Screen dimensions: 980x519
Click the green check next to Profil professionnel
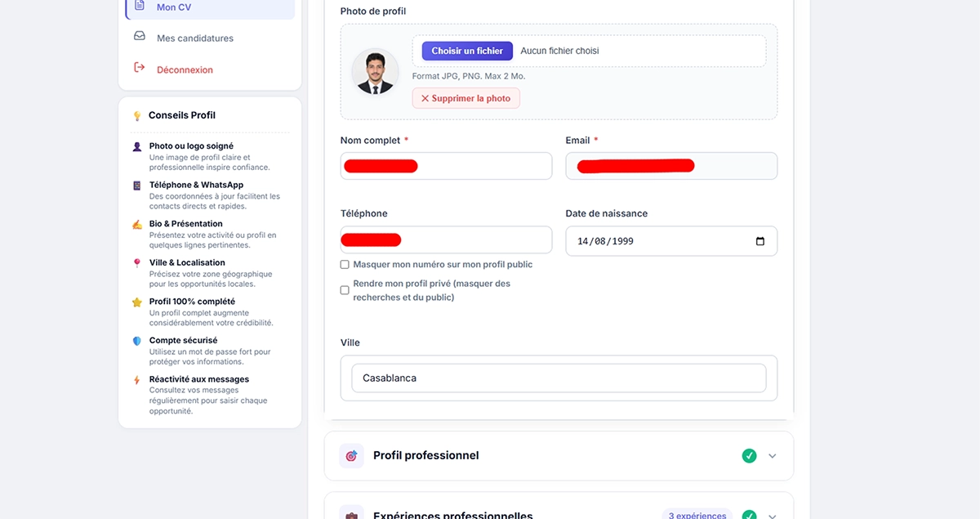click(749, 456)
